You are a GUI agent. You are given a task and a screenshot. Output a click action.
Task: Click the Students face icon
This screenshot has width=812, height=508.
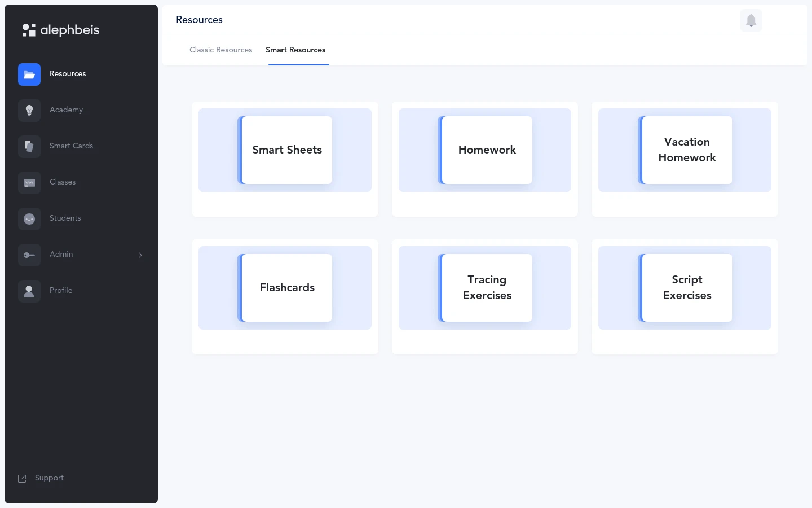[29, 219]
